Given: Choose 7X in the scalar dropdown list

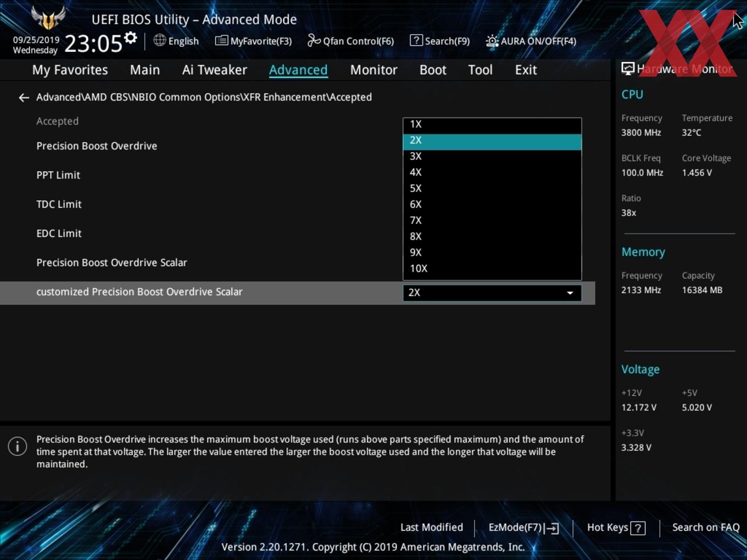Looking at the screenshot, I should pyautogui.click(x=492, y=220).
